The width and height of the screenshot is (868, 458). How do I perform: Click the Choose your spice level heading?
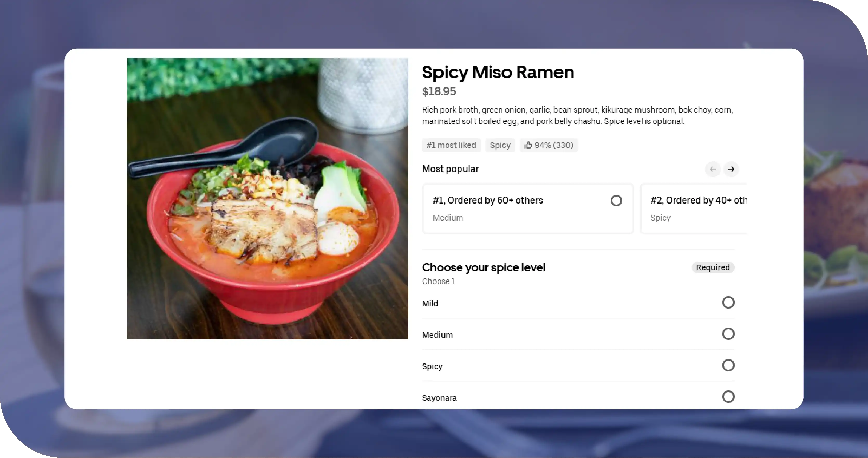(484, 267)
